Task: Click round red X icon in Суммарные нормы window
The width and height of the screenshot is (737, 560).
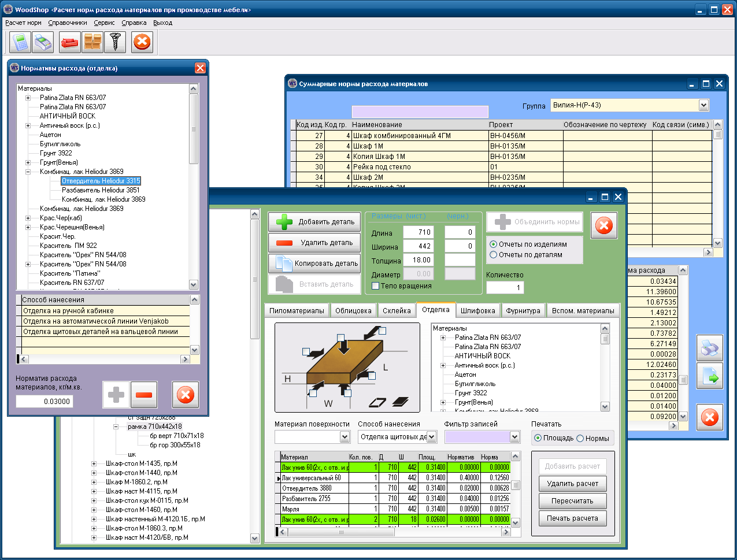Action: tap(709, 417)
